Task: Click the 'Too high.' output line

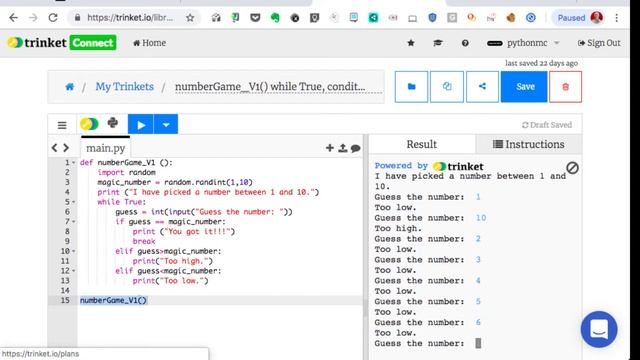Action: 398,228
